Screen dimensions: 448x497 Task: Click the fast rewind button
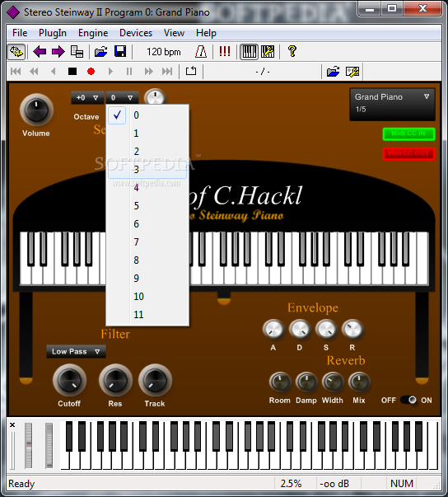[34, 72]
